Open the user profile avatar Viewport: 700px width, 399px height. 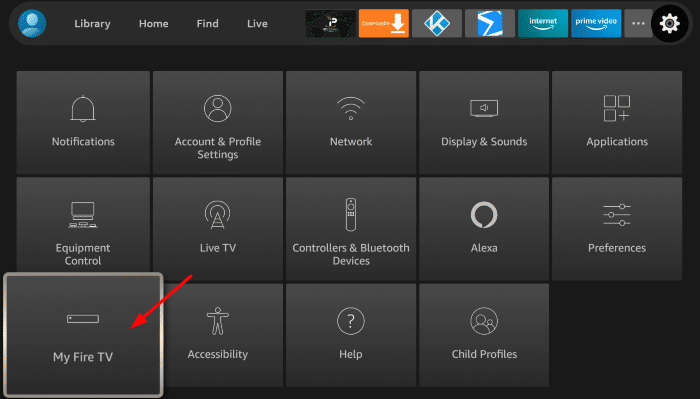[x=32, y=23]
